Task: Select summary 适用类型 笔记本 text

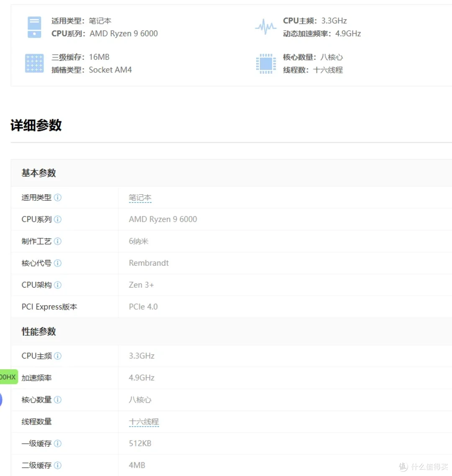Action: [x=81, y=21]
